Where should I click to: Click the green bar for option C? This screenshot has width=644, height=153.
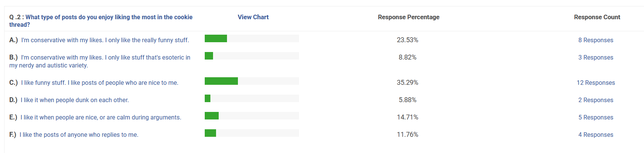(x=221, y=81)
